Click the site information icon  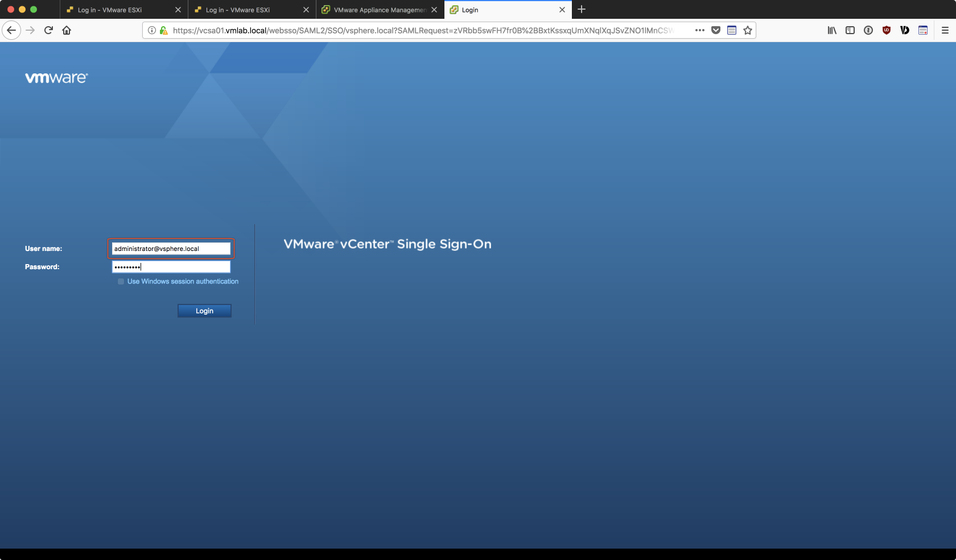152,30
